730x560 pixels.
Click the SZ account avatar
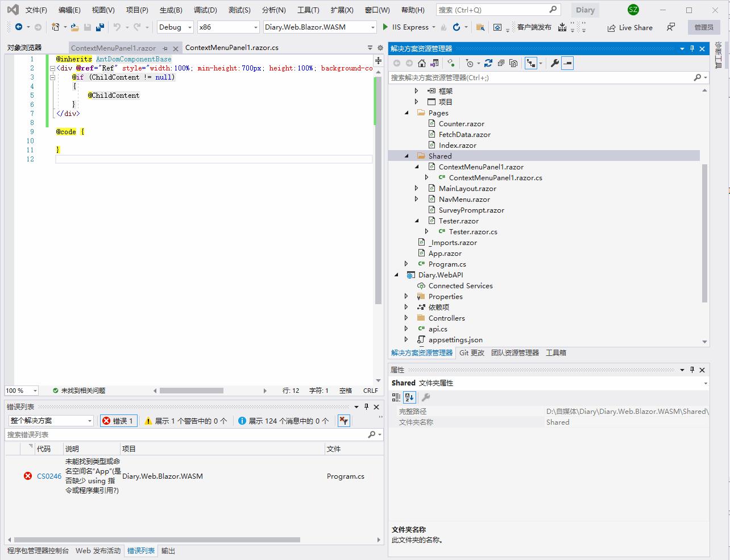[x=633, y=10]
